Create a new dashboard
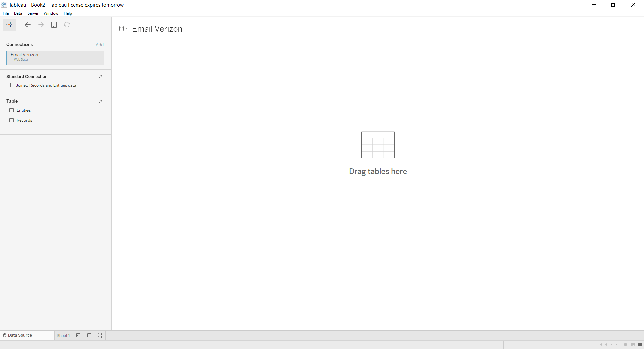 tap(90, 336)
